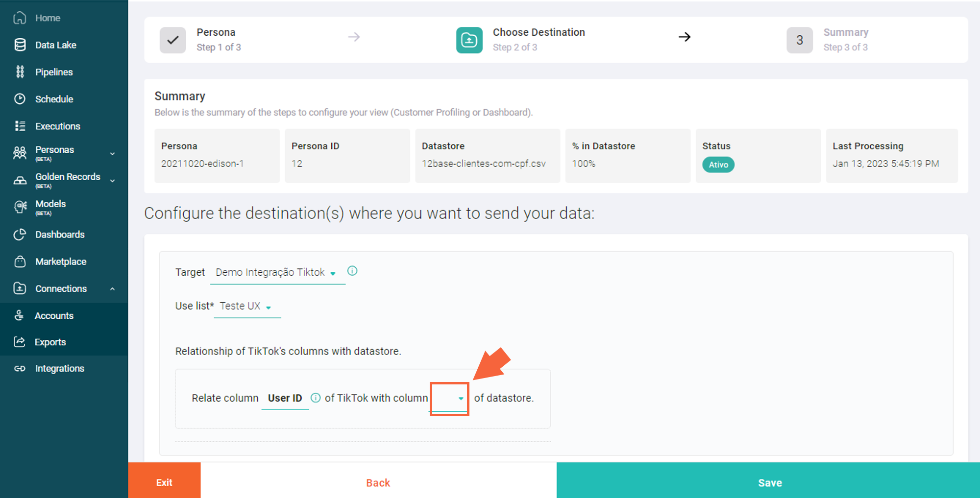Click the Schedule clock icon
The image size is (980, 498).
(20, 99)
